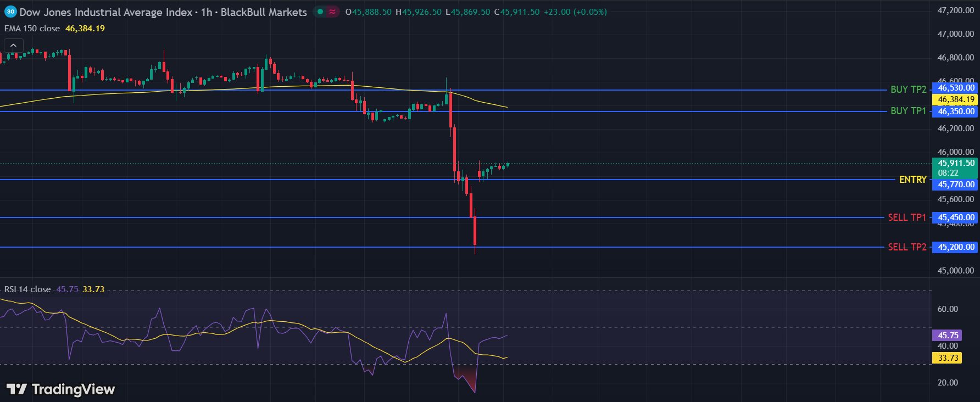The height and width of the screenshot is (402, 980).
Task: Click the green current price 45,911.50 tag
Action: [x=956, y=163]
